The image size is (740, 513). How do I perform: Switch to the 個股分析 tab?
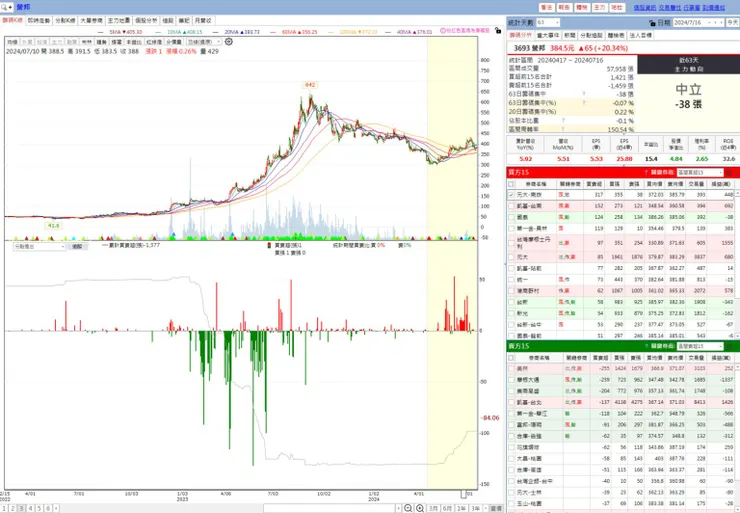[146, 21]
